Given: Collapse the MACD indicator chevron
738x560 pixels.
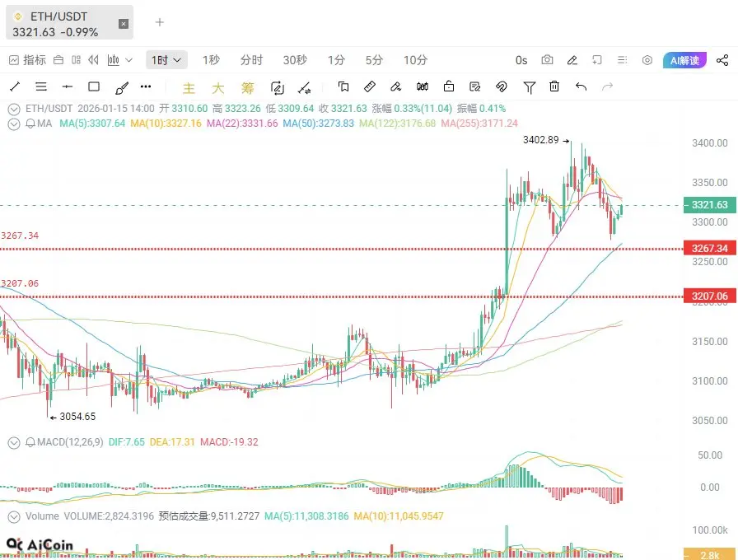Looking at the screenshot, I should tap(14, 443).
